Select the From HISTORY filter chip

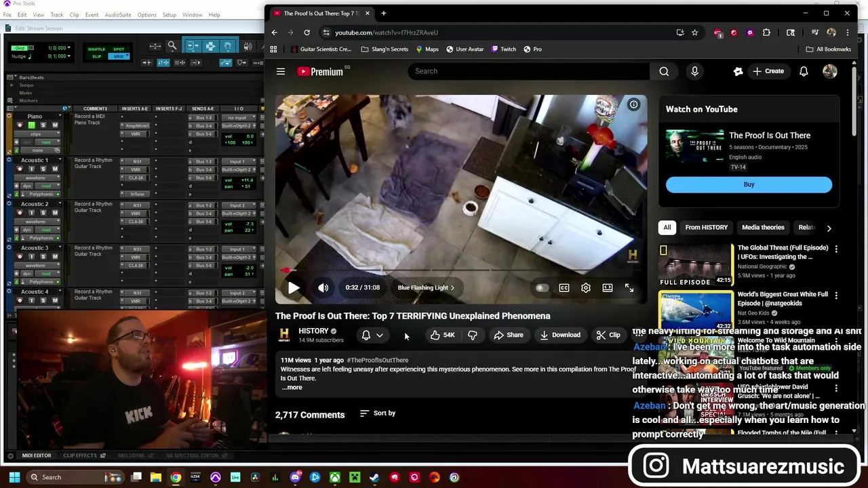706,228
